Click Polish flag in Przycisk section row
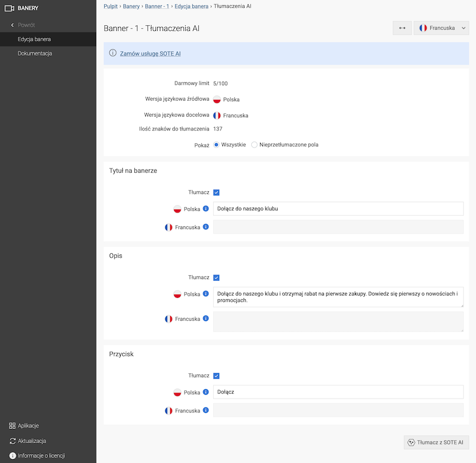Viewport: 476px width, 463px height. point(177,393)
